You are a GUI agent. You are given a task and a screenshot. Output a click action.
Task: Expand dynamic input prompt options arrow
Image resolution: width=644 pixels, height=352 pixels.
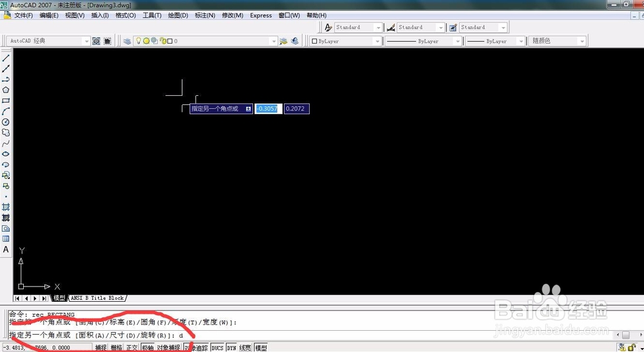(248, 109)
